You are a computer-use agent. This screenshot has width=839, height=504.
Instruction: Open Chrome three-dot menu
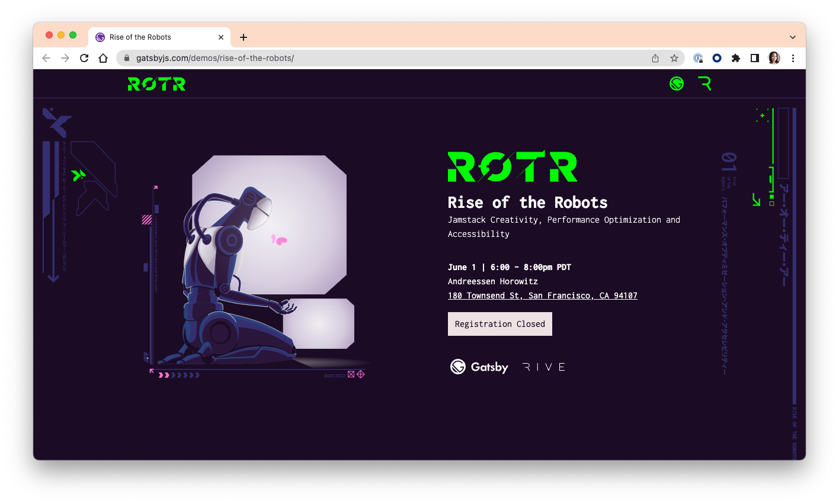[793, 58]
